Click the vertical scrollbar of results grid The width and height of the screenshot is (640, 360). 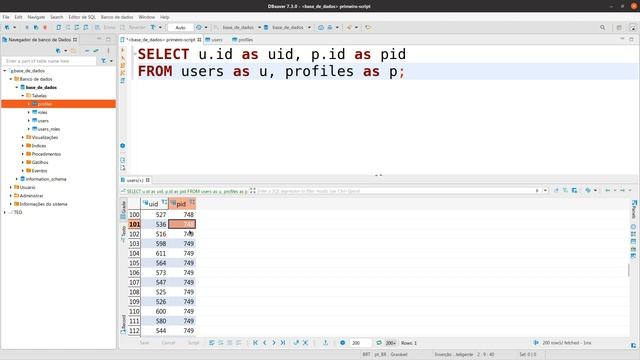tap(629, 270)
